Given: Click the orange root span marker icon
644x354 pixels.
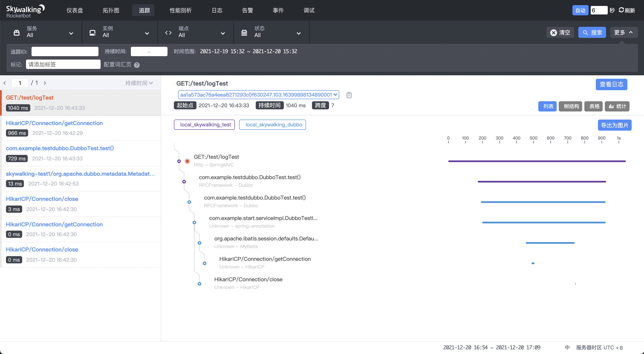Looking at the screenshot, I should [x=187, y=161].
